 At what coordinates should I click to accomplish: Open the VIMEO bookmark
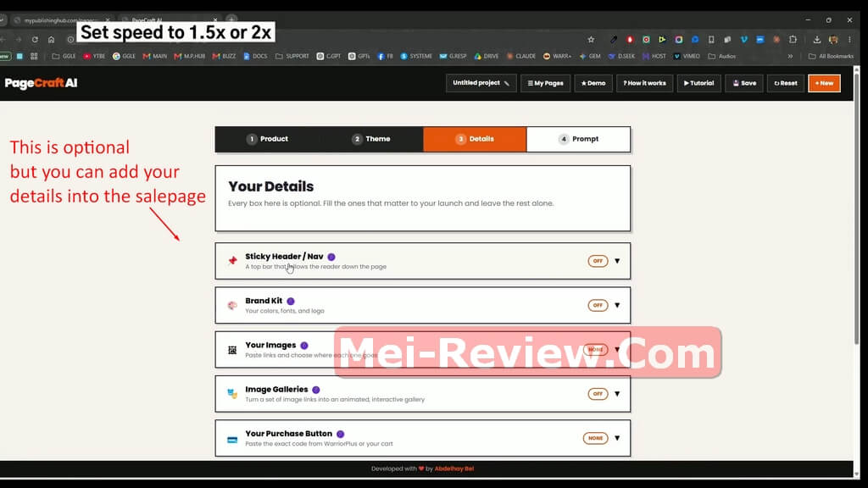[687, 56]
